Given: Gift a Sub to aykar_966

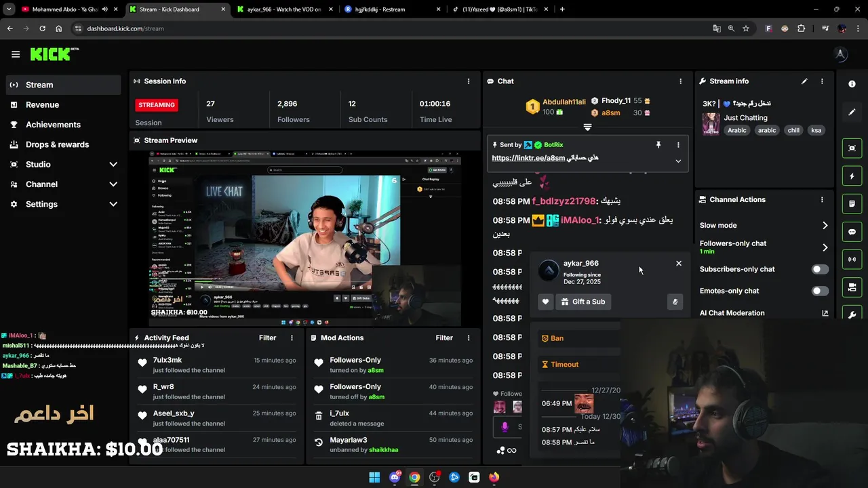Looking at the screenshot, I should tap(583, 302).
